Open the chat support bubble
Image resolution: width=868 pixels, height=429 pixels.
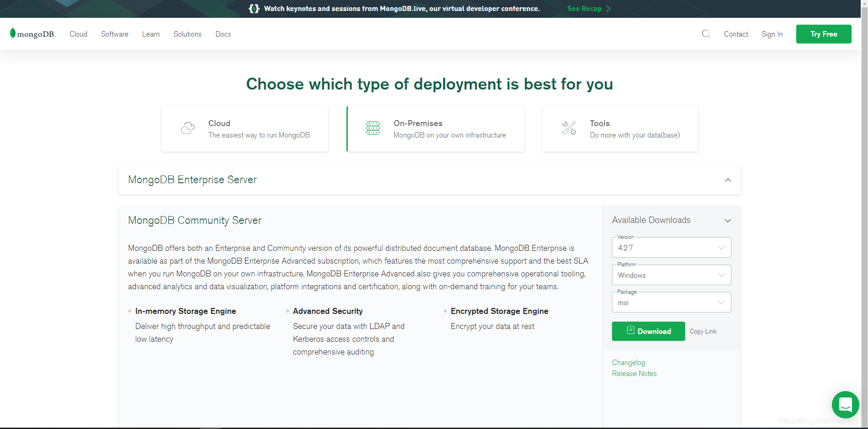(845, 405)
